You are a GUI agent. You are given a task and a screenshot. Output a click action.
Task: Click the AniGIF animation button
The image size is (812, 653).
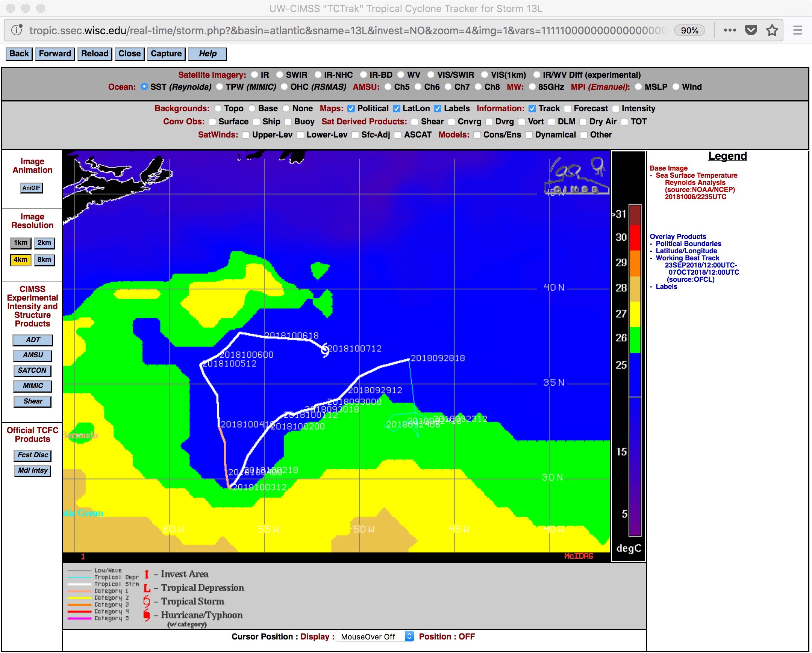tap(31, 188)
